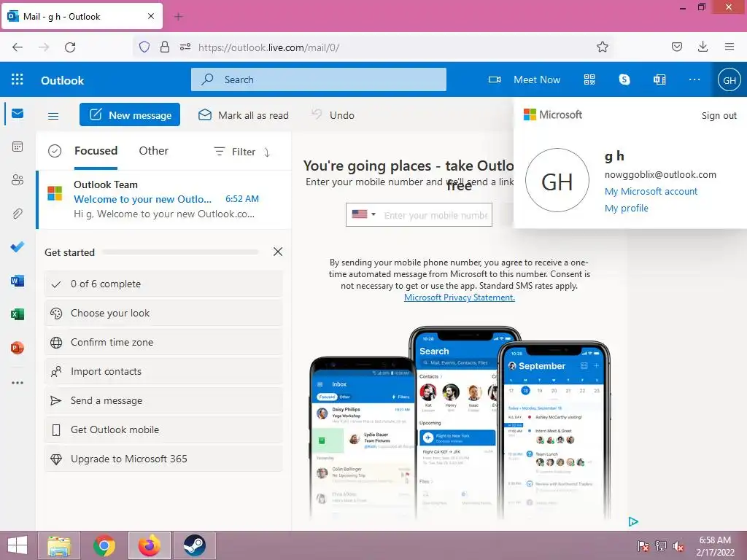Show more apps ellipsis in left rail

18,382
